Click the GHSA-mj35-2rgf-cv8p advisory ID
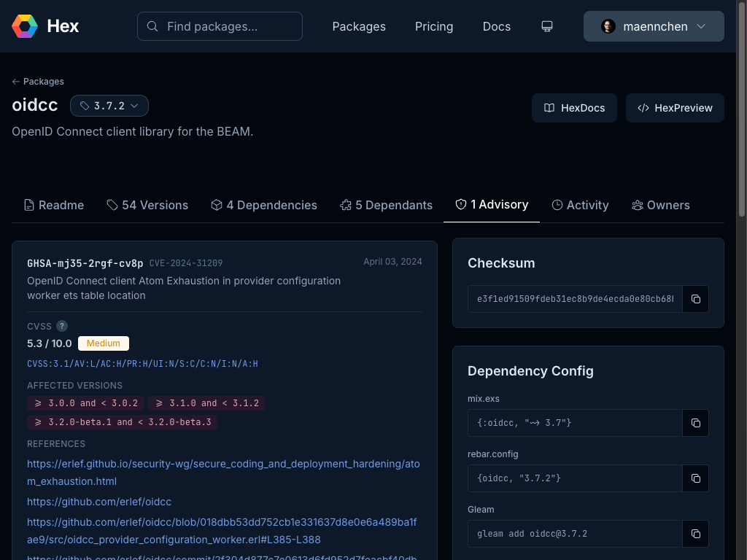747x560 pixels. [85, 263]
